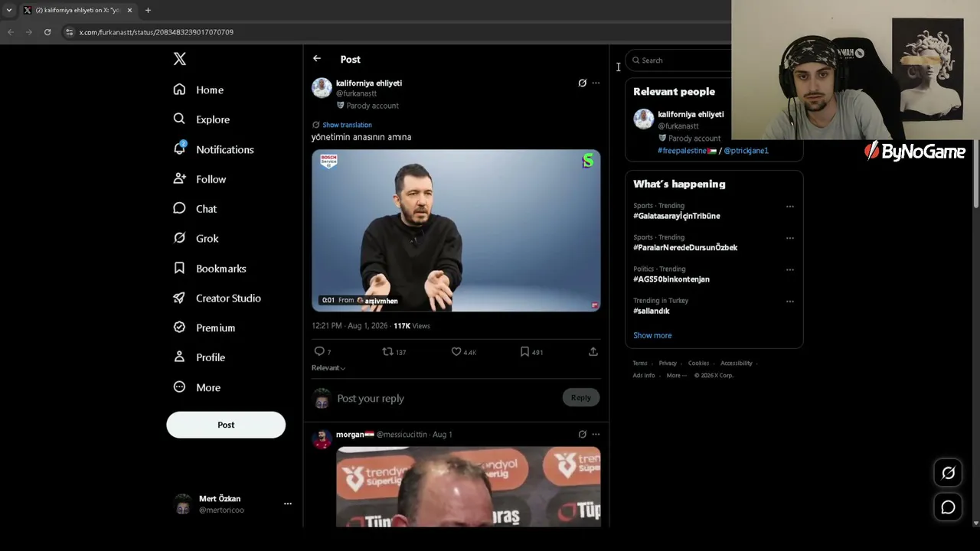Click the white Post button in sidebar

226,425
